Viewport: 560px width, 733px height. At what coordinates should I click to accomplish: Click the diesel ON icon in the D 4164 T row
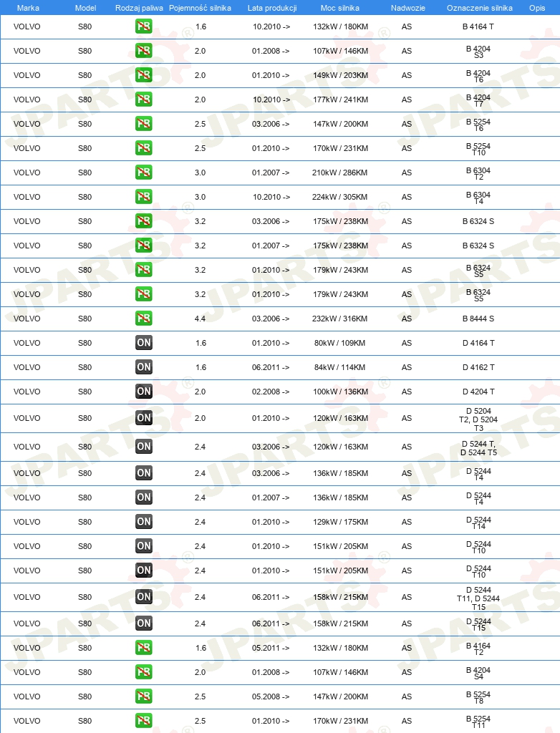[144, 343]
